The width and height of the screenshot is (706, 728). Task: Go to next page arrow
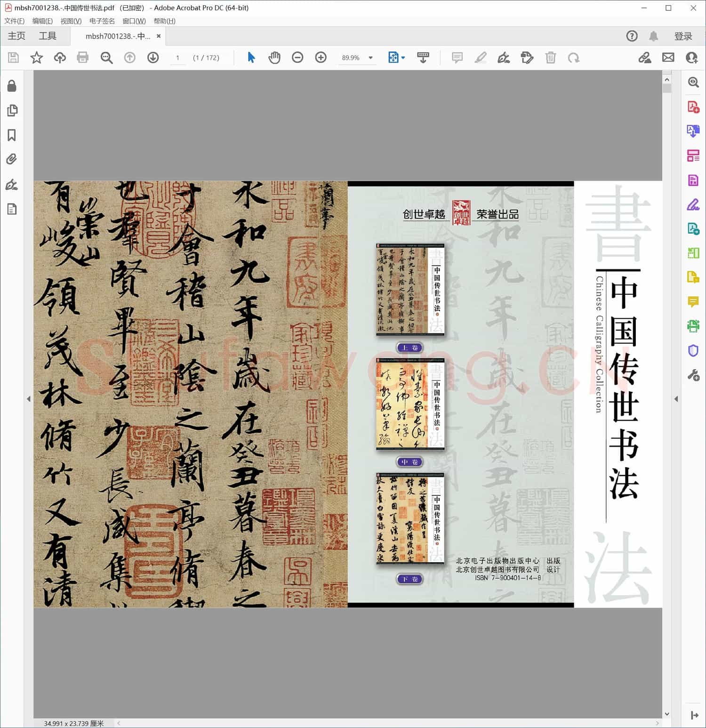point(153,57)
